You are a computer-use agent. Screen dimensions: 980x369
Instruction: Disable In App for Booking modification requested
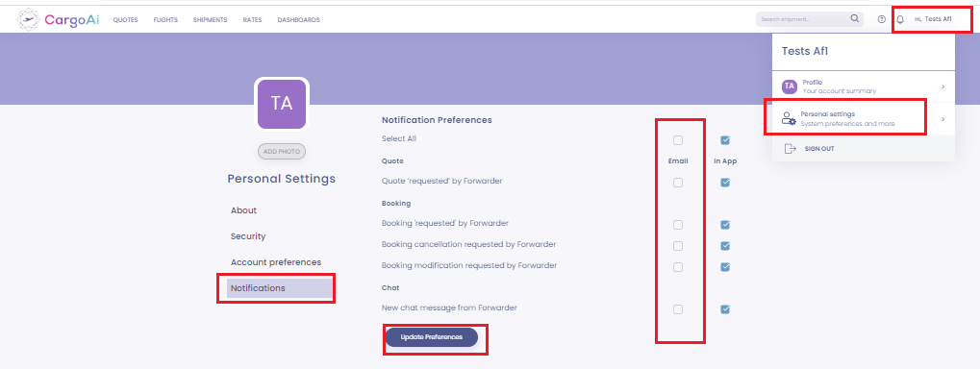(x=725, y=266)
